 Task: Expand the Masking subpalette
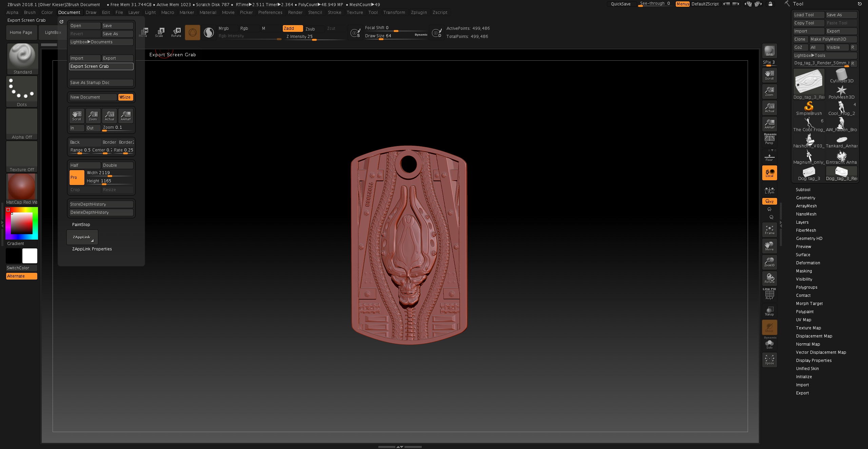coord(804,271)
